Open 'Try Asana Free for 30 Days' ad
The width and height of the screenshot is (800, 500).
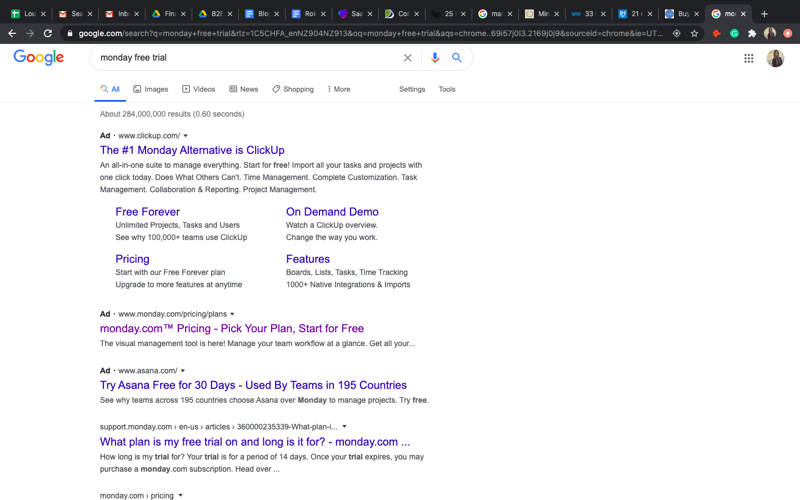coord(253,385)
